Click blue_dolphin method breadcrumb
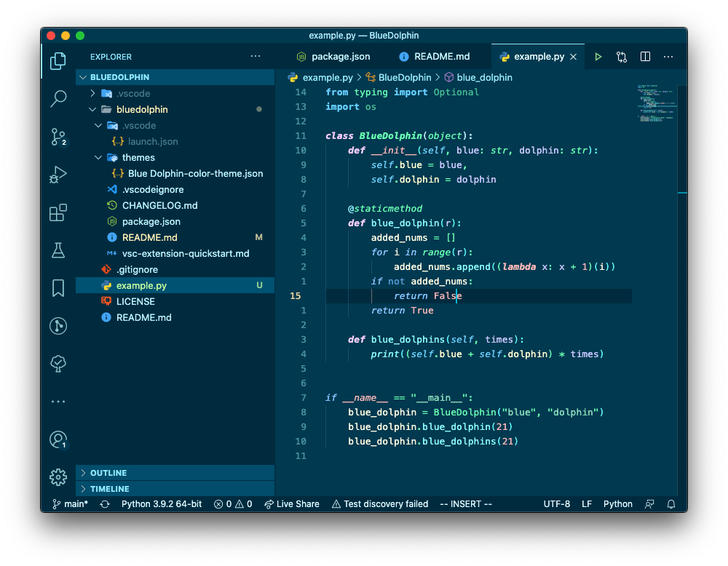 [x=479, y=77]
